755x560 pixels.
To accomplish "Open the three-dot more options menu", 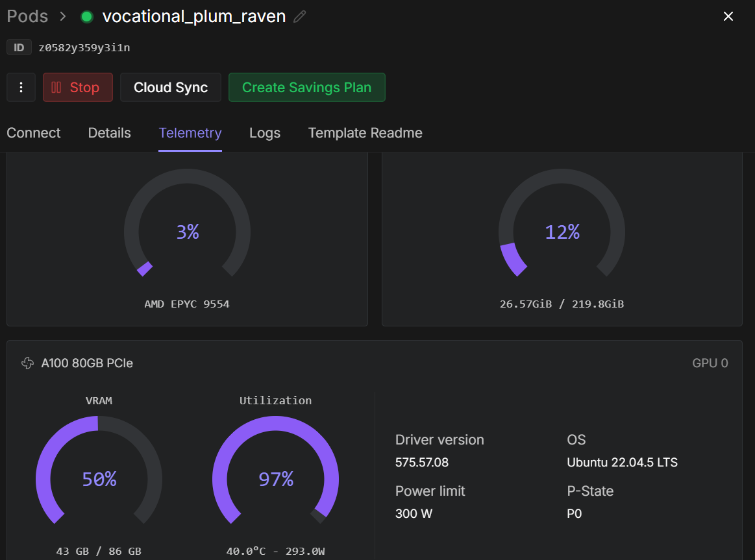I will click(21, 88).
